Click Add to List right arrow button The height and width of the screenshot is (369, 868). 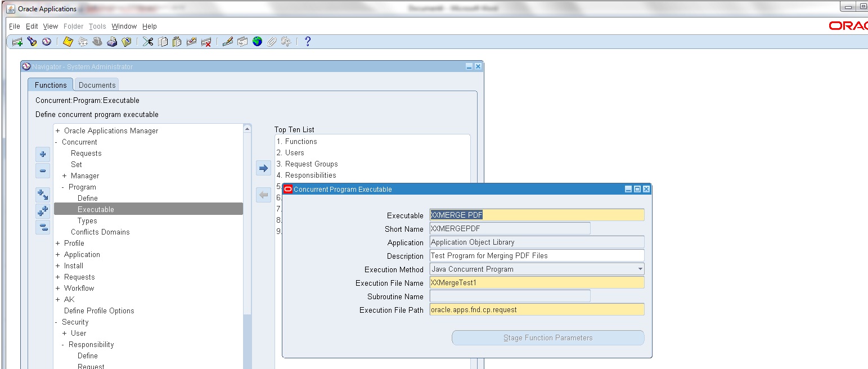coord(264,168)
